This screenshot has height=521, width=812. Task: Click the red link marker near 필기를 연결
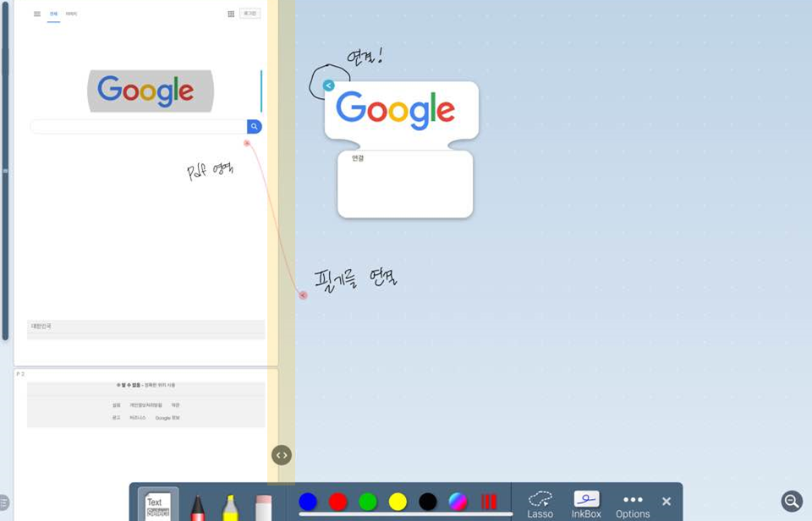pos(303,295)
